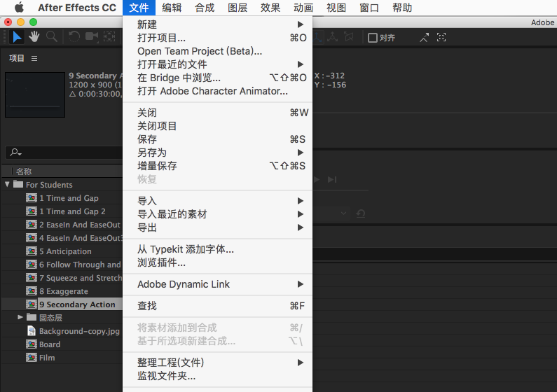Select the Selection arrow tool
Screen dimensions: 557x392
[x=17, y=37]
